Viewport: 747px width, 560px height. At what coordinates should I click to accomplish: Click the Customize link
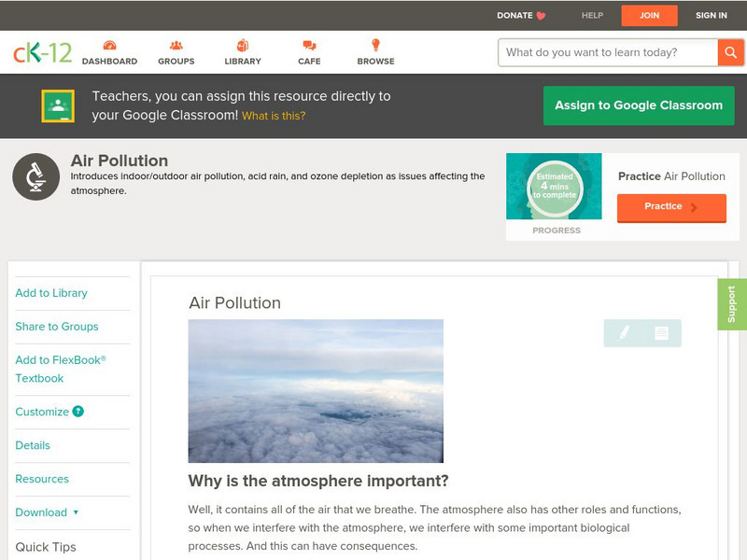(x=42, y=412)
